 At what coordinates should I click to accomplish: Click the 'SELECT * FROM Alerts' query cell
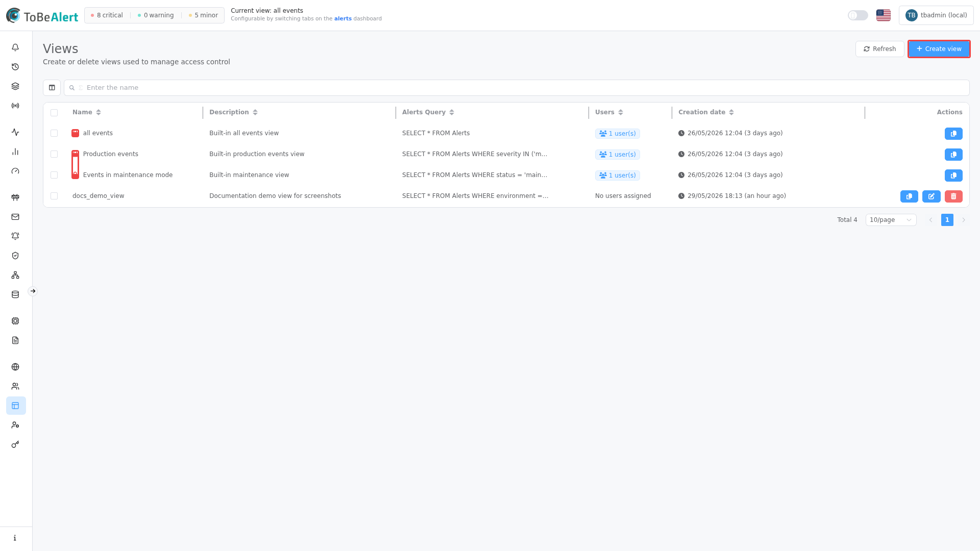pos(436,133)
